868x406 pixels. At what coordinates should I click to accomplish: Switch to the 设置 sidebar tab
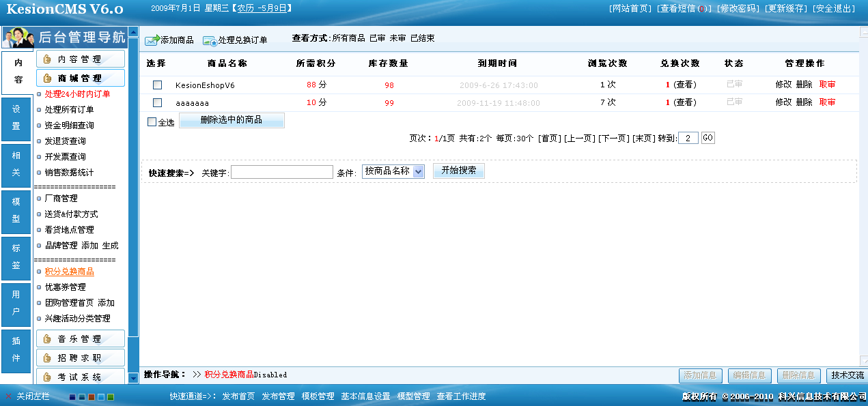[16, 120]
